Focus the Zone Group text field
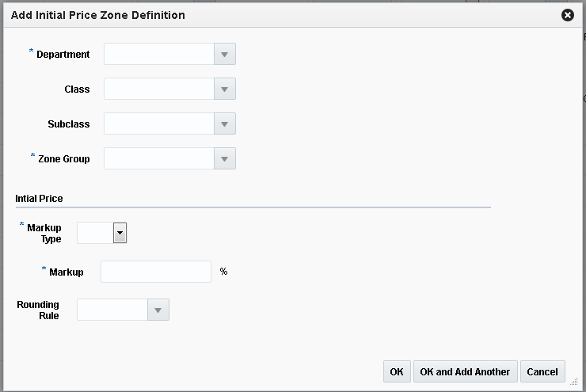Image resolution: width=586 pixels, height=392 pixels. pos(158,158)
